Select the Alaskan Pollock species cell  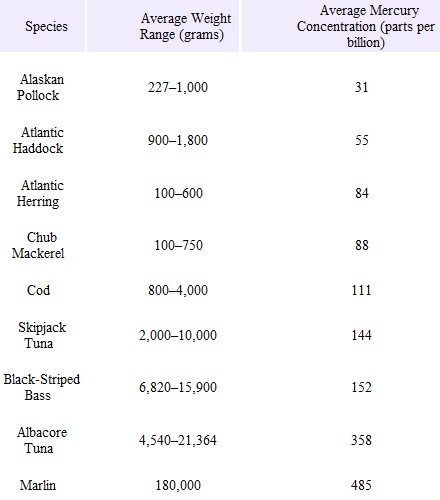(x=40, y=87)
